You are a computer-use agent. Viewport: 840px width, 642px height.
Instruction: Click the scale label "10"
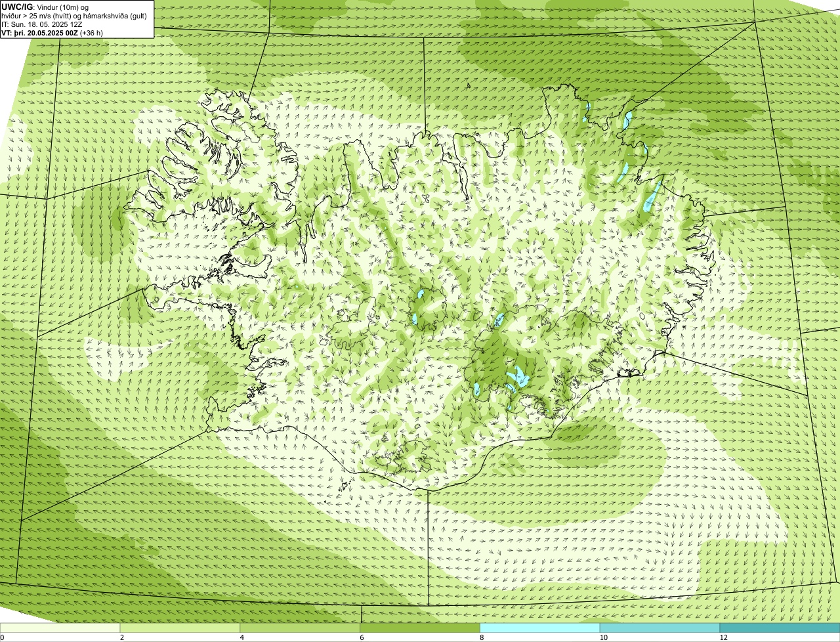(602, 637)
